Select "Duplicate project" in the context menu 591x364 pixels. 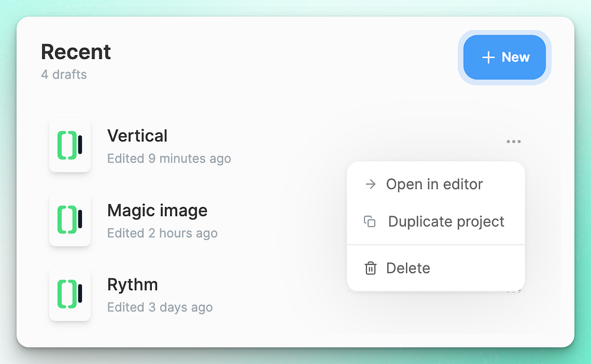[446, 222]
